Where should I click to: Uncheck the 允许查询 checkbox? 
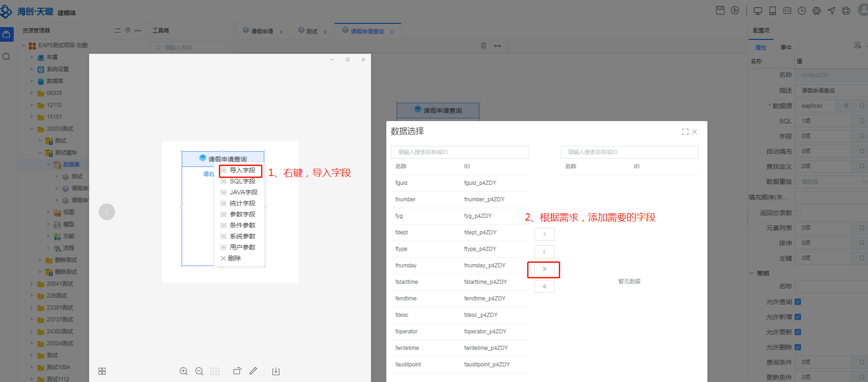tap(798, 302)
